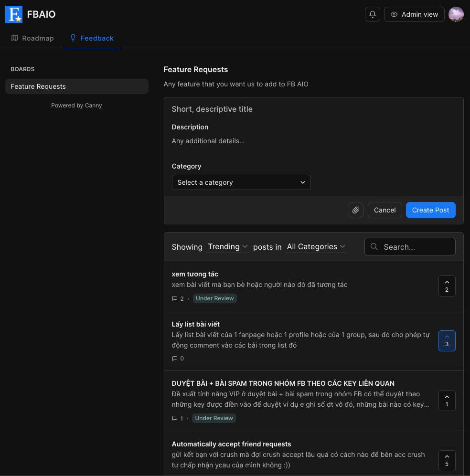Image resolution: width=470 pixels, height=476 pixels.
Task: Upvote "Automatically accept friend requests" post
Action: (x=447, y=461)
